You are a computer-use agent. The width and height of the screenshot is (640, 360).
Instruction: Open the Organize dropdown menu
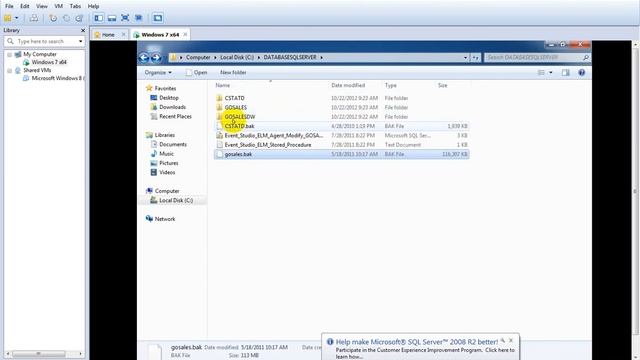158,73
